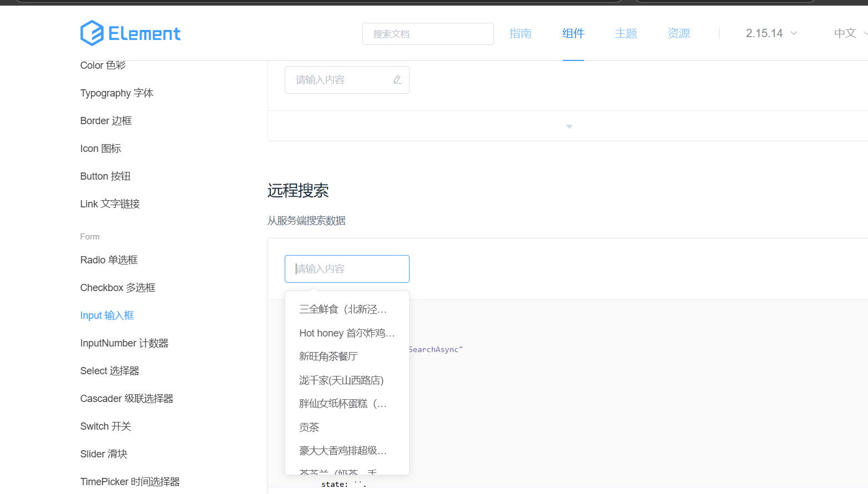Open the 指南 navigation item
The image size is (868, 494).
pyautogui.click(x=521, y=33)
